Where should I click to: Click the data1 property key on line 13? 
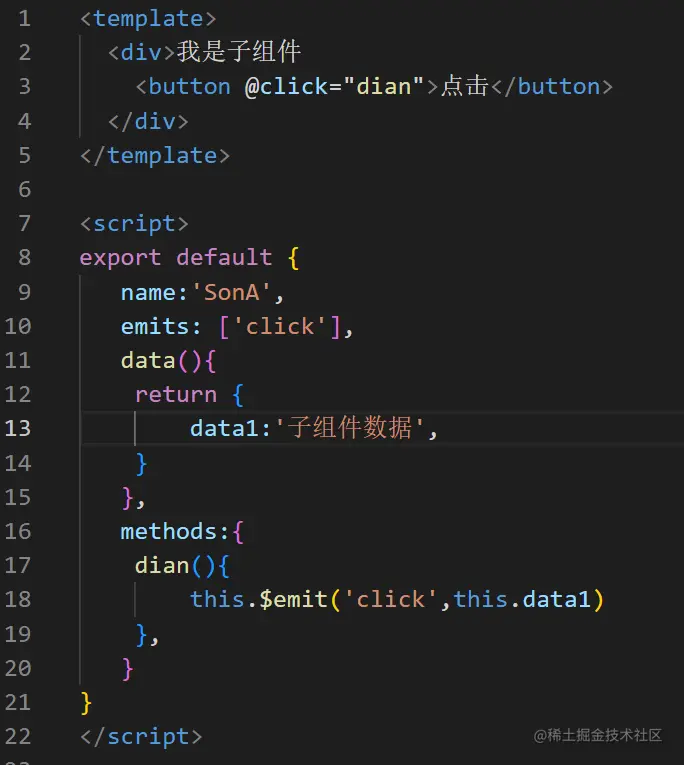tap(224, 428)
